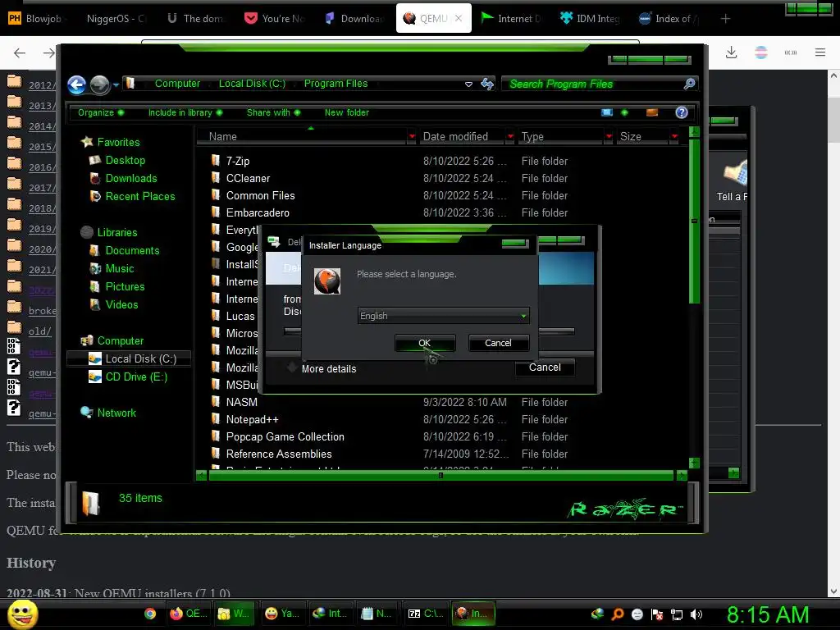Click the taskbar clock showing 8:15 AM
The image size is (840, 630).
coord(767,615)
